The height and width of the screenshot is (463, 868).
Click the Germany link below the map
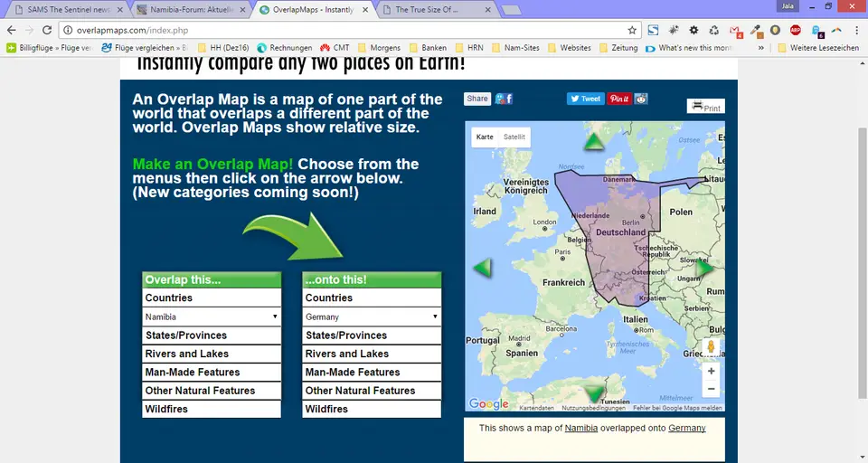686,428
